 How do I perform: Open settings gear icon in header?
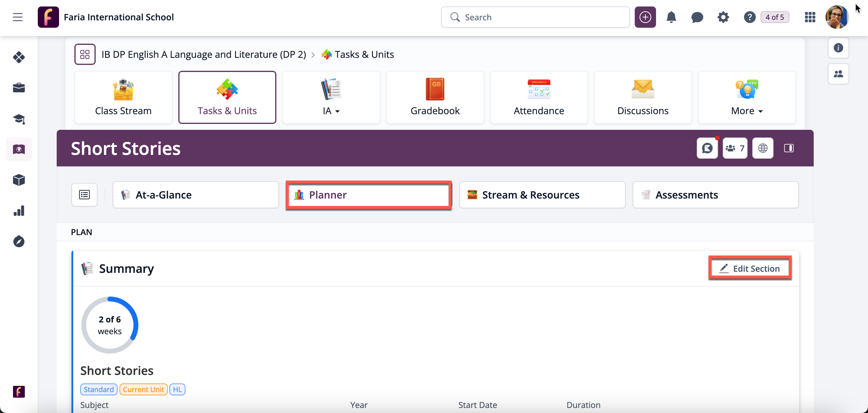(x=723, y=17)
